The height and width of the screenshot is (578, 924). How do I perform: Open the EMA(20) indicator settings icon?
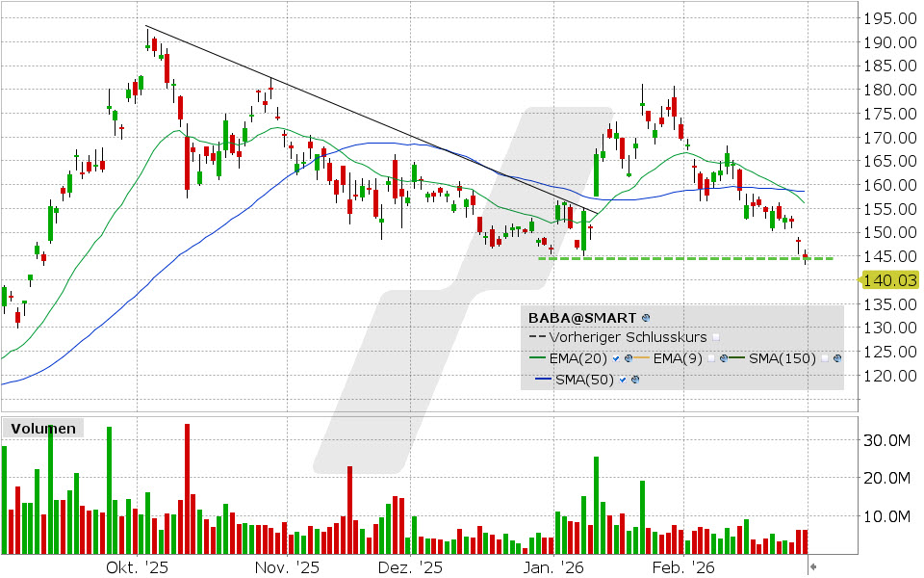point(629,357)
